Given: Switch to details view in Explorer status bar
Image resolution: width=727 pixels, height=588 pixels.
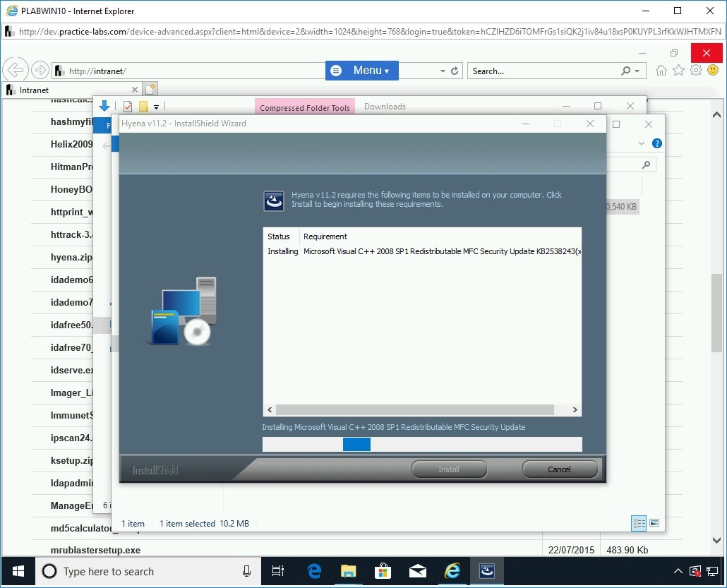Looking at the screenshot, I should click(x=639, y=523).
